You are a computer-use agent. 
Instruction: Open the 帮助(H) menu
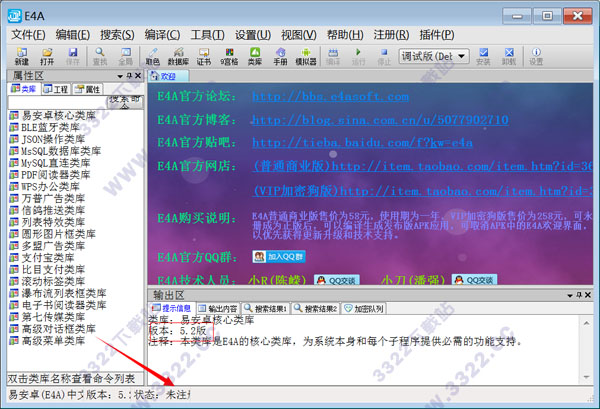[x=345, y=35]
